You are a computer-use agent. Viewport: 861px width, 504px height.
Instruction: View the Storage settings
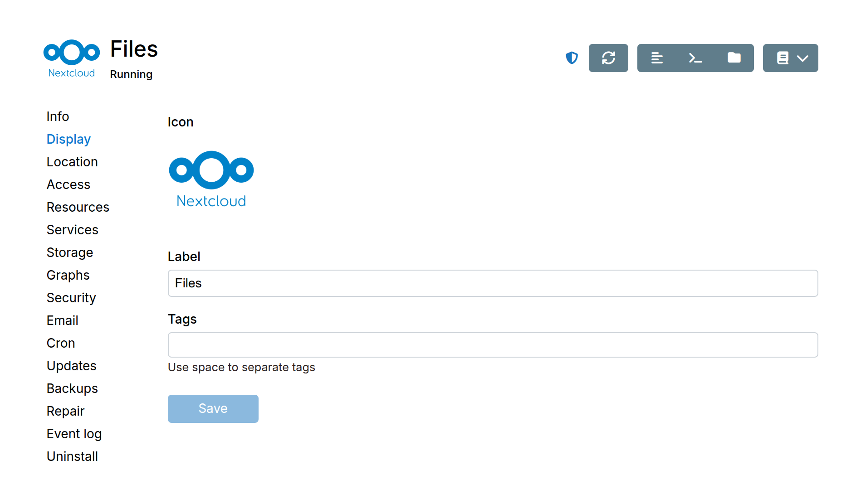(70, 252)
